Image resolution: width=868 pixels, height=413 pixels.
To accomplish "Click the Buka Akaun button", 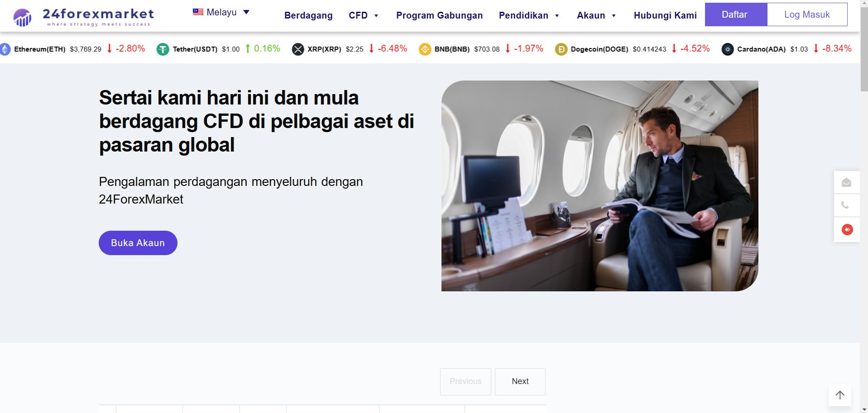I will [x=138, y=243].
